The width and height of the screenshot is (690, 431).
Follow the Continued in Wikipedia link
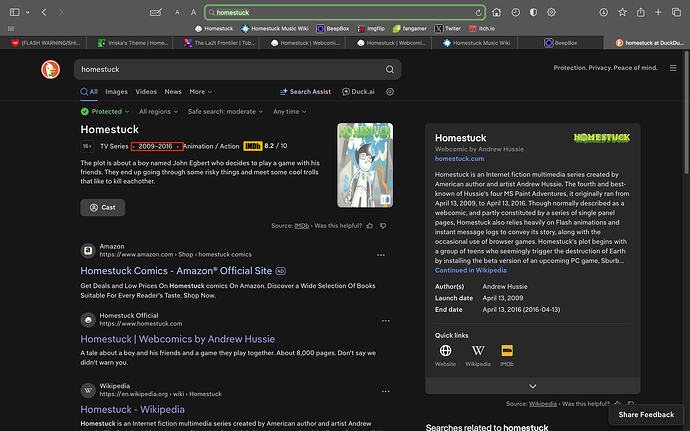[x=470, y=270]
